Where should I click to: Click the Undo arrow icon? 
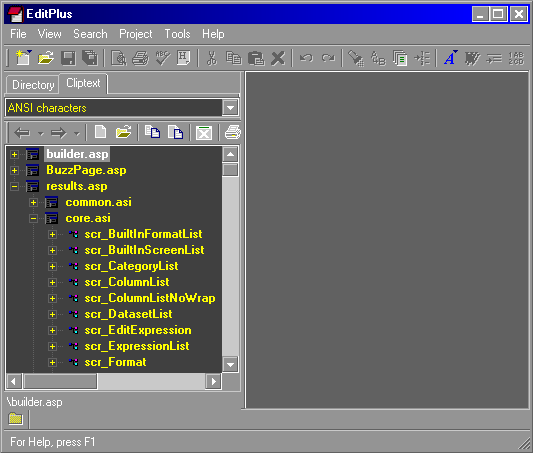point(306,58)
